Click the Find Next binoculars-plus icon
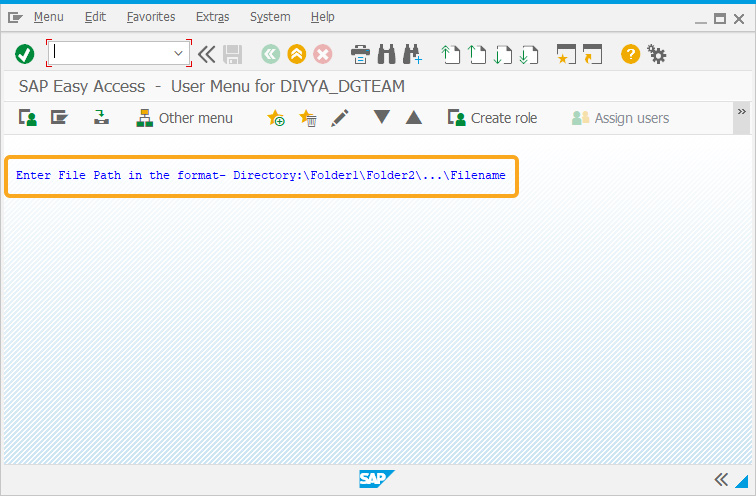This screenshot has height=496, width=756. (x=413, y=54)
